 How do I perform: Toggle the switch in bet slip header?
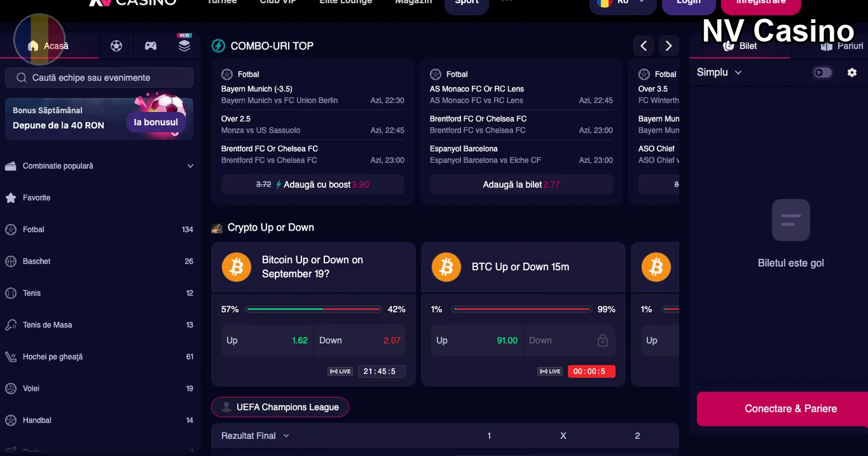tap(822, 72)
